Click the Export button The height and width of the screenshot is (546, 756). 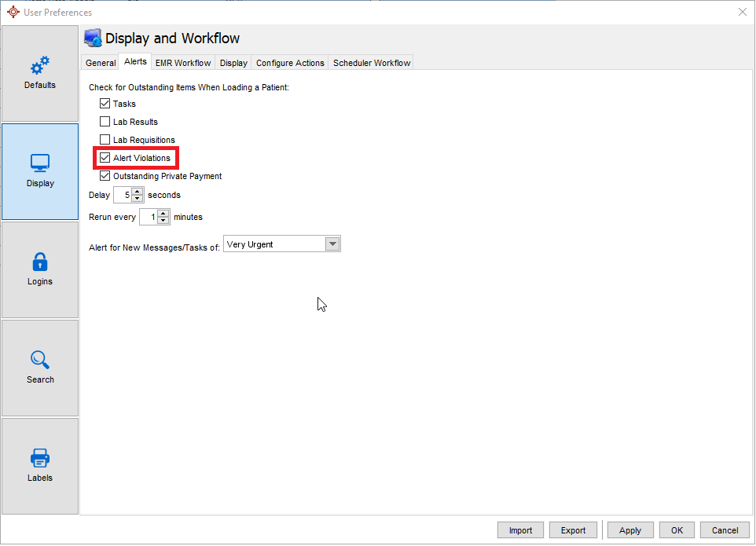point(573,530)
